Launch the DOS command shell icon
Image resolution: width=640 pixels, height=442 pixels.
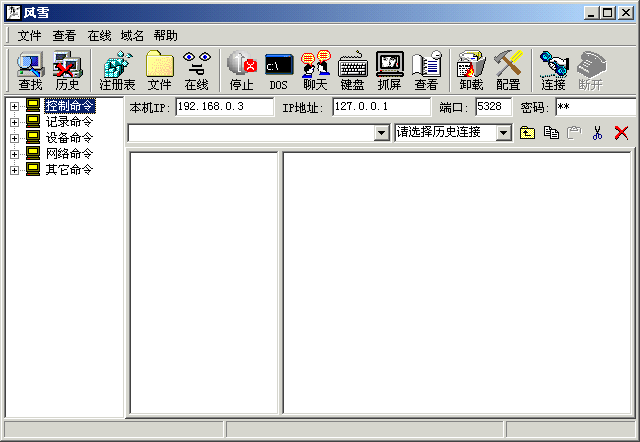(x=278, y=70)
